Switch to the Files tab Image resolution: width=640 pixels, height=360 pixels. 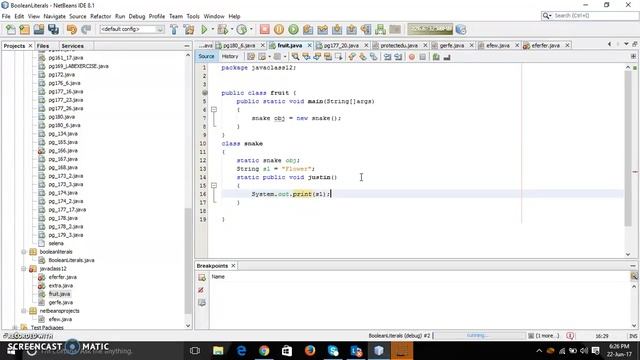pyautogui.click(x=43, y=46)
